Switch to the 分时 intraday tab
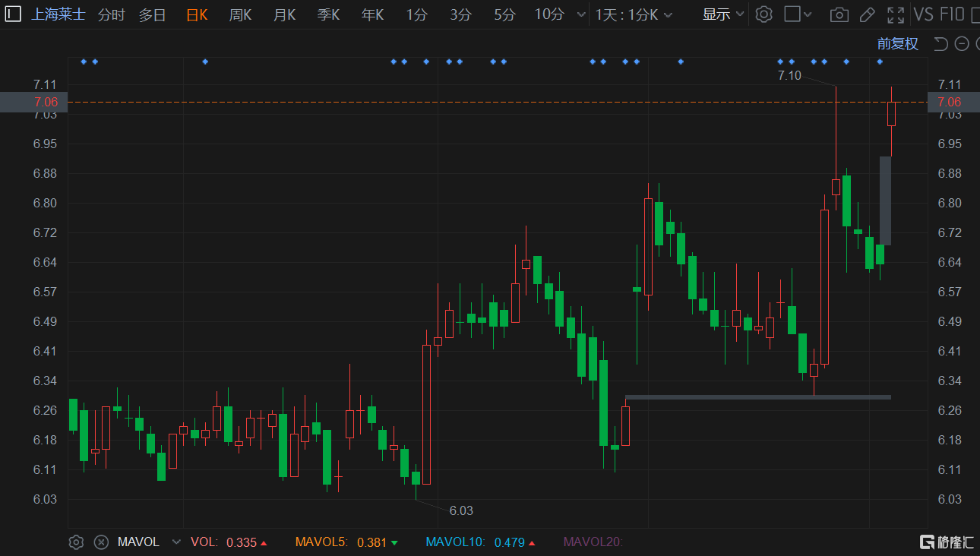The height and width of the screenshot is (556, 980). 111,14
